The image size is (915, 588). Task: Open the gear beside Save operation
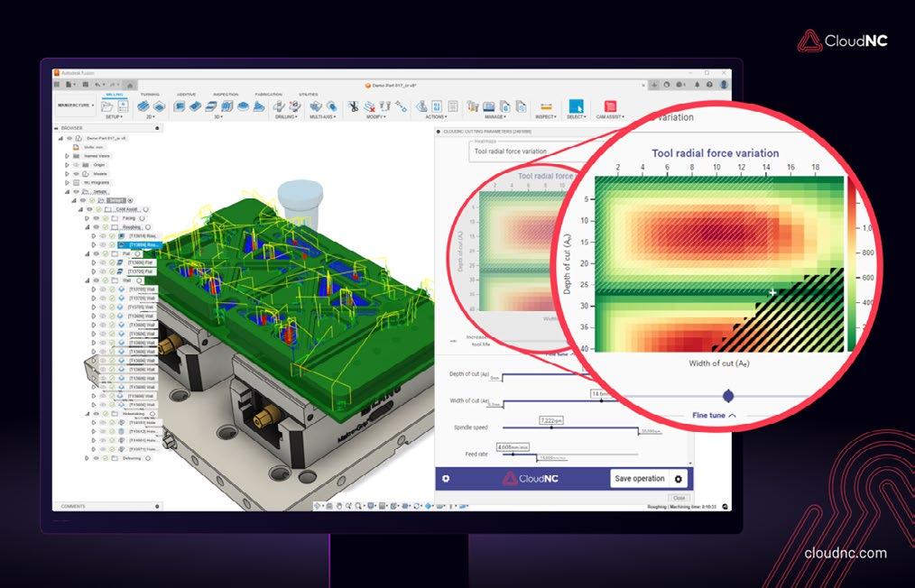678,479
